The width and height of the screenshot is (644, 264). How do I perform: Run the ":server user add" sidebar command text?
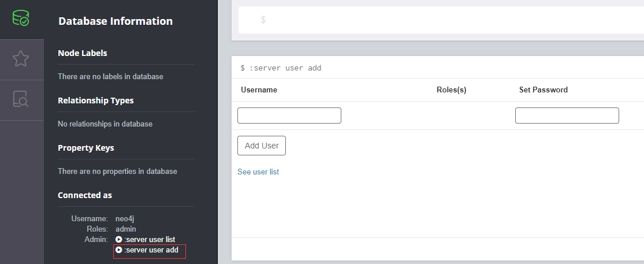click(151, 250)
